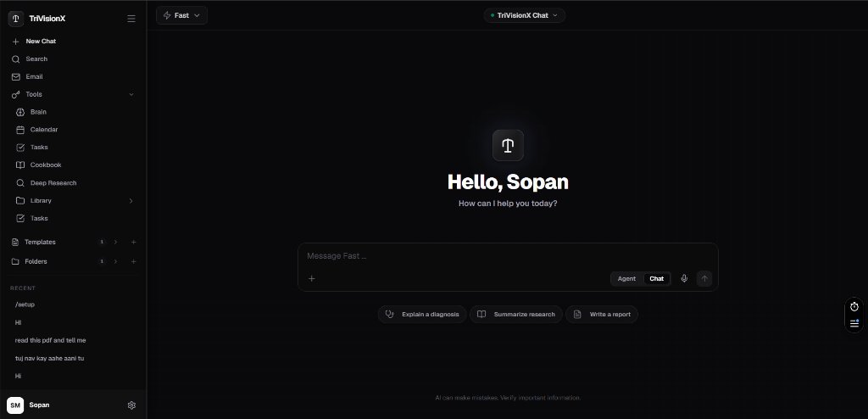Open the Fast model dropdown
The width and height of the screenshot is (868, 419).
181,15
